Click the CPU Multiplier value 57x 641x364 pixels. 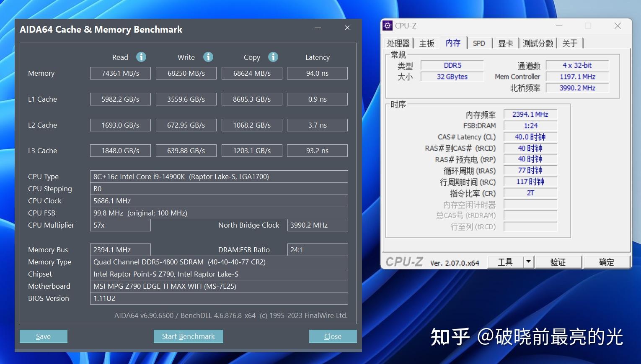(120, 225)
